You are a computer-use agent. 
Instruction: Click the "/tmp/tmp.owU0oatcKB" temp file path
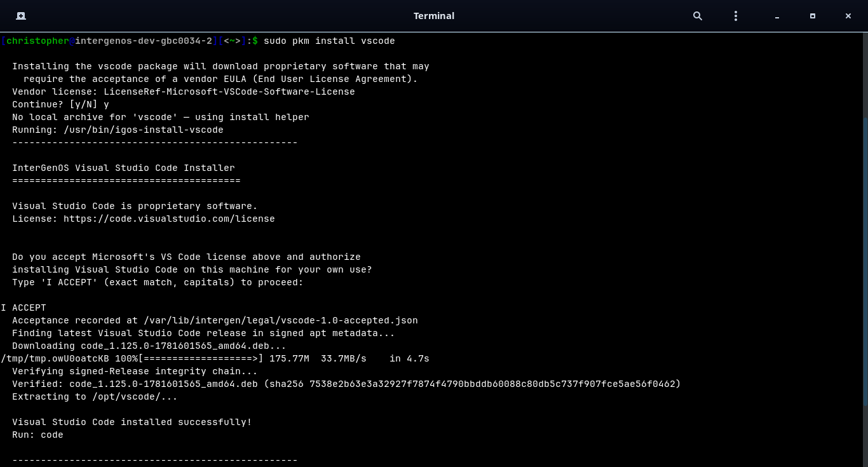point(55,358)
